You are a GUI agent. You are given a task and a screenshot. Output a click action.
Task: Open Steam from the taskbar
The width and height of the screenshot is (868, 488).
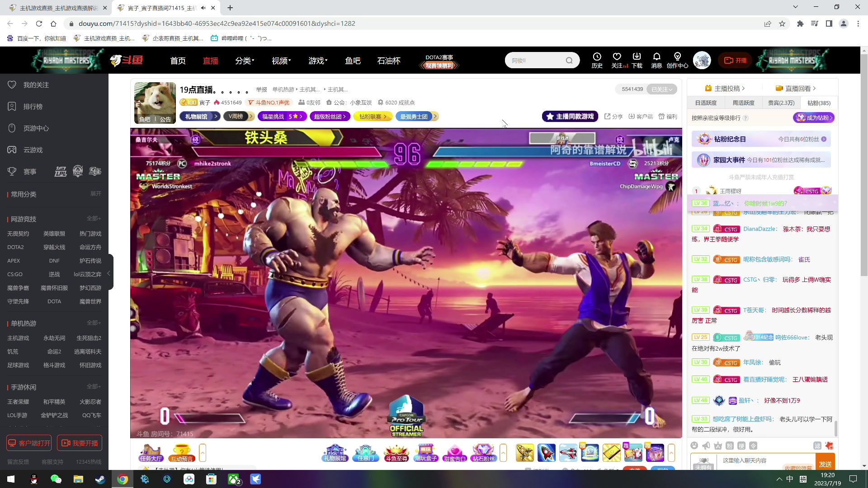[x=100, y=479]
